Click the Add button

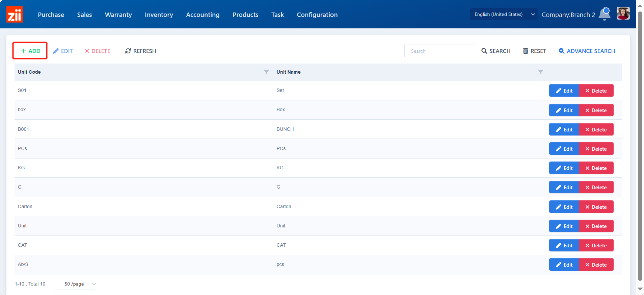[x=30, y=51]
